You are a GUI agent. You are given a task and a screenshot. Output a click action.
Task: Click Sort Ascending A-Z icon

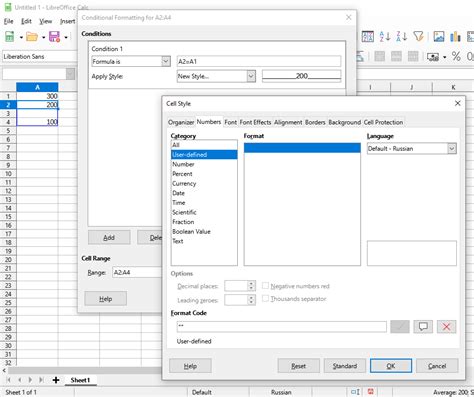pos(385,36)
